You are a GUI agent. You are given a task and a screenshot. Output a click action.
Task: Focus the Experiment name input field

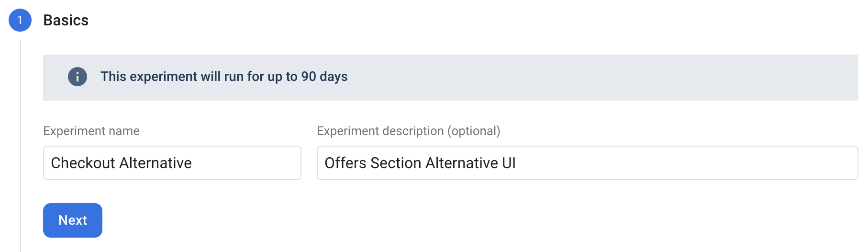tap(172, 163)
